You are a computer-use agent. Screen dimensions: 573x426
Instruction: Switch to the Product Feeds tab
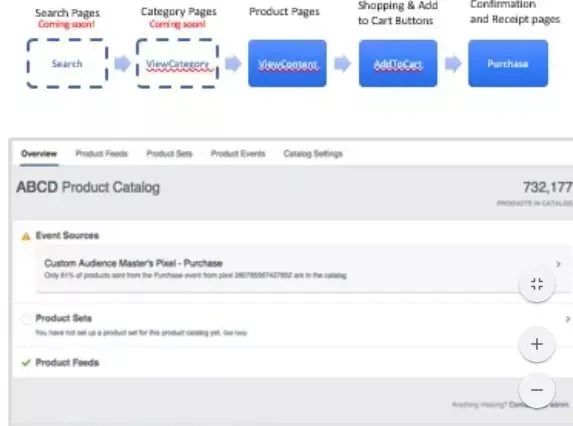(x=102, y=153)
